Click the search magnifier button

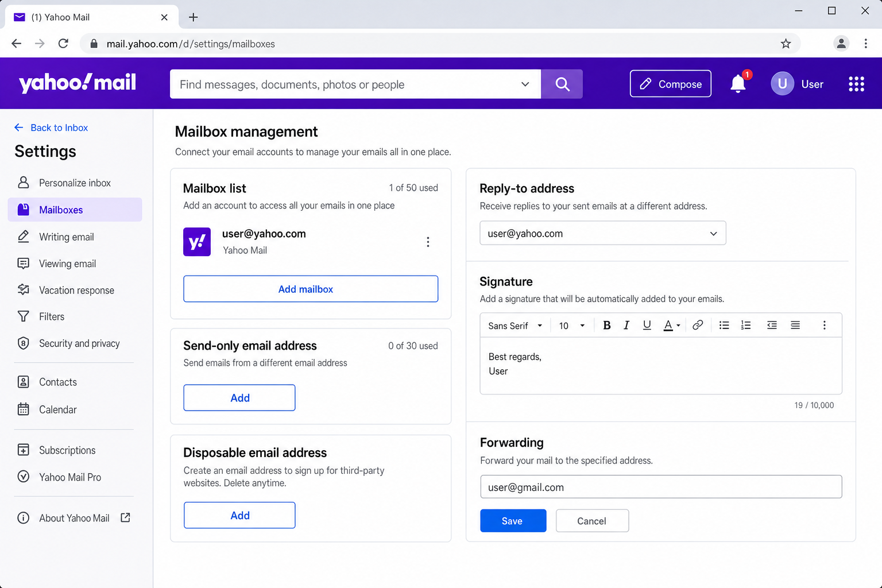coord(562,84)
